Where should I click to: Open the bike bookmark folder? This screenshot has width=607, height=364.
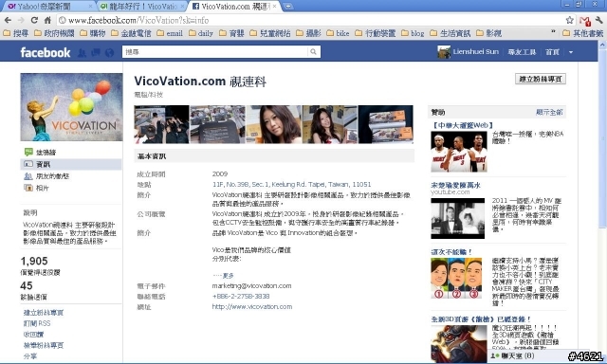tap(338, 33)
